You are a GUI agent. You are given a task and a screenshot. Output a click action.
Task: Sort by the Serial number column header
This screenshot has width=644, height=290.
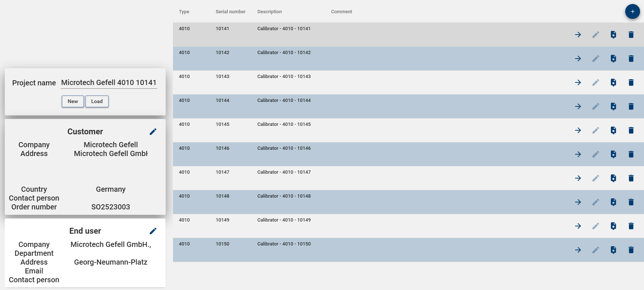point(230,12)
